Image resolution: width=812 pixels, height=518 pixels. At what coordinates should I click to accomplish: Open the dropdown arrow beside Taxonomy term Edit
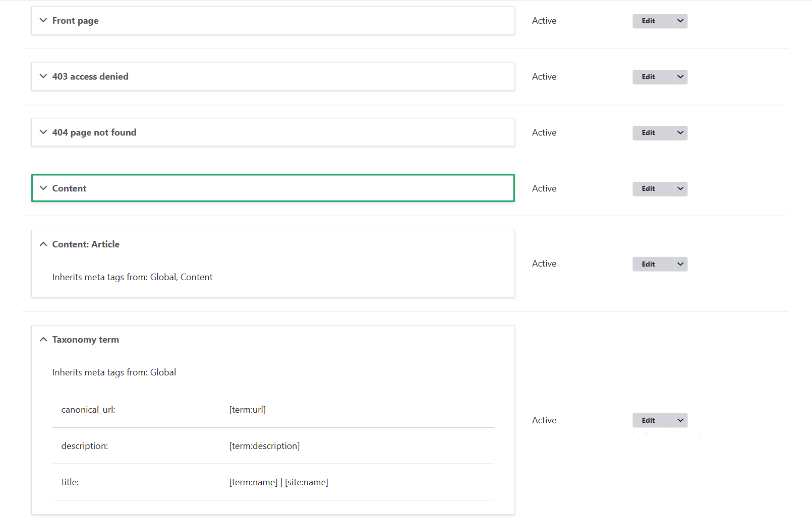pos(680,420)
